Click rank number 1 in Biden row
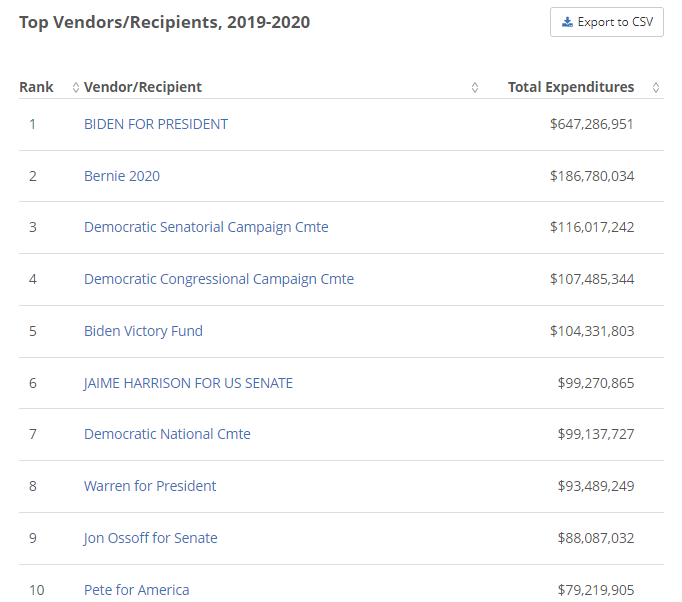The height and width of the screenshot is (602, 682). coord(33,124)
